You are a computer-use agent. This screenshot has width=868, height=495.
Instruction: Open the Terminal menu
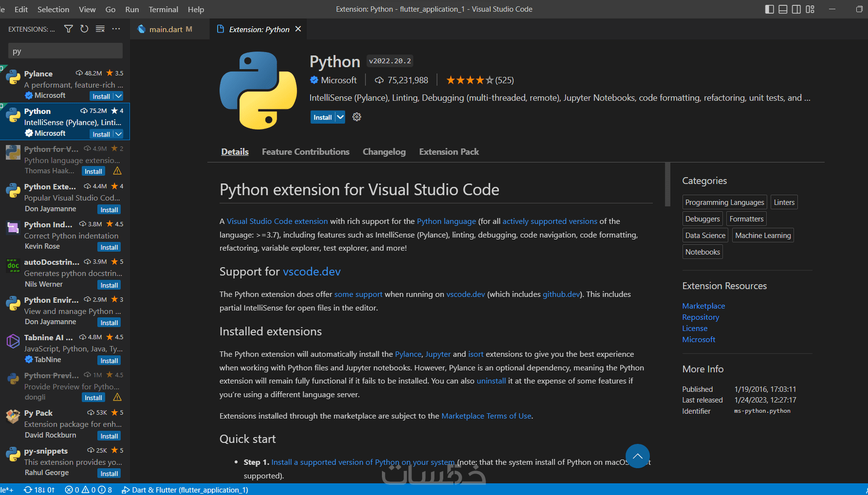[x=163, y=9]
